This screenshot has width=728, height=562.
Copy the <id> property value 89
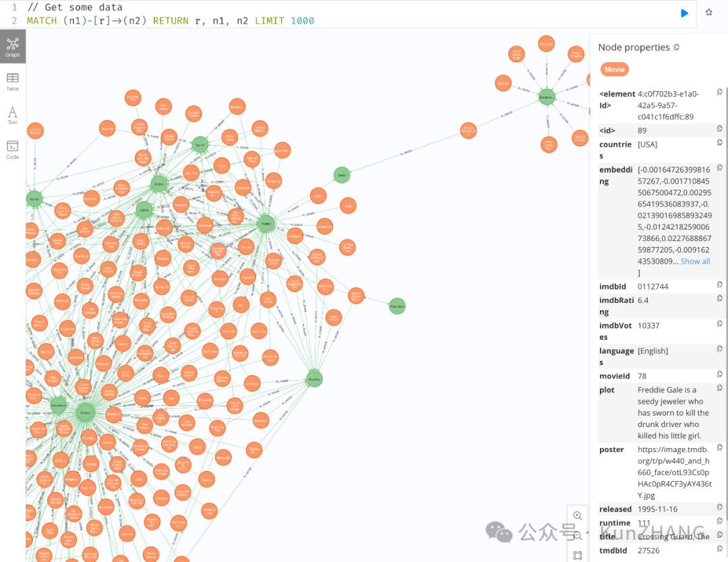pos(719,128)
